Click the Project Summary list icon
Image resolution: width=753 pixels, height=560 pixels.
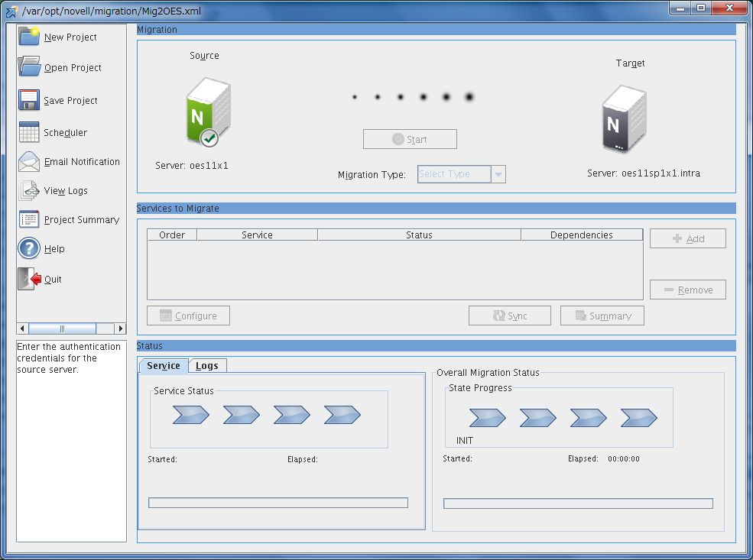[29, 219]
